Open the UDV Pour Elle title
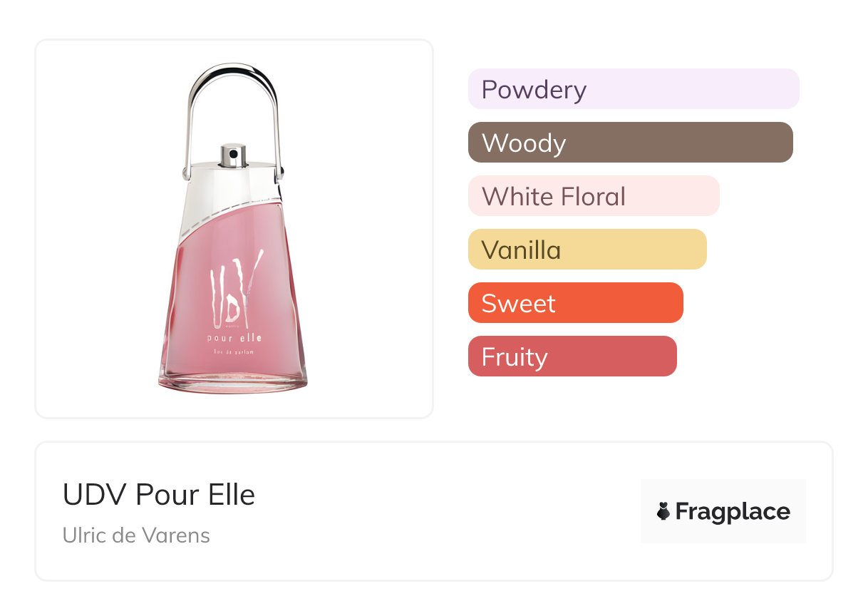 click(159, 495)
